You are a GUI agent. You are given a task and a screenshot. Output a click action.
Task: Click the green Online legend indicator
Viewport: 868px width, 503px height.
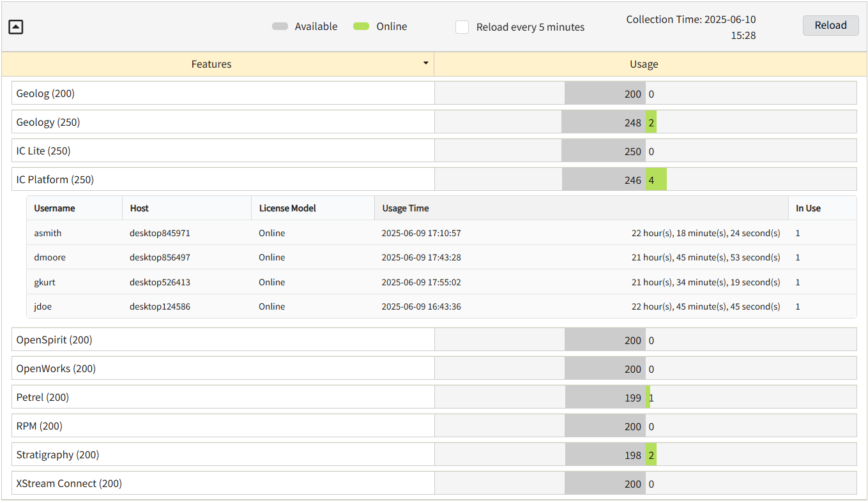tap(361, 26)
